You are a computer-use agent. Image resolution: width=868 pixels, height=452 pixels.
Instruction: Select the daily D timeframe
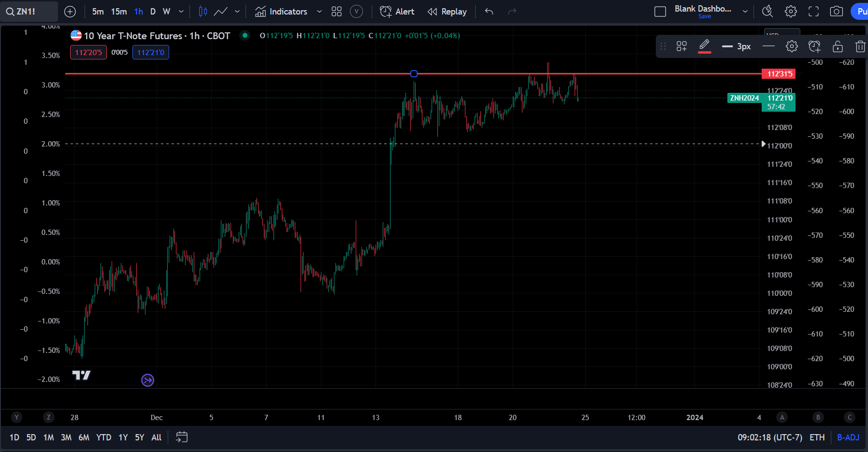pos(153,12)
